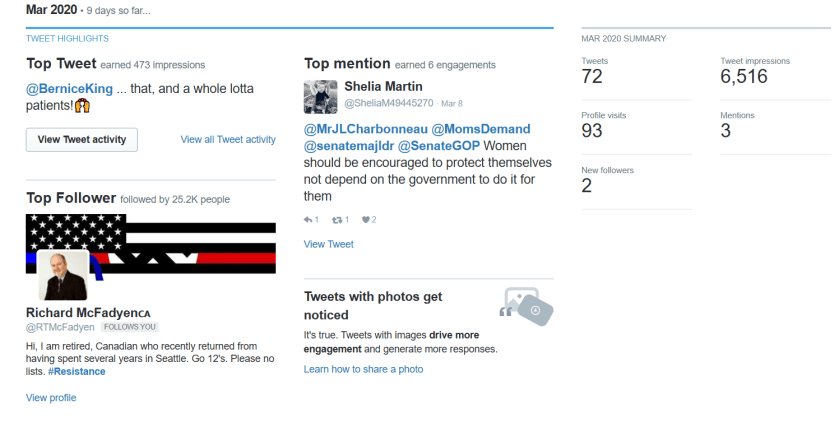Click the flag banner image of top follower
This screenshot has width=839, height=432.
click(150, 245)
